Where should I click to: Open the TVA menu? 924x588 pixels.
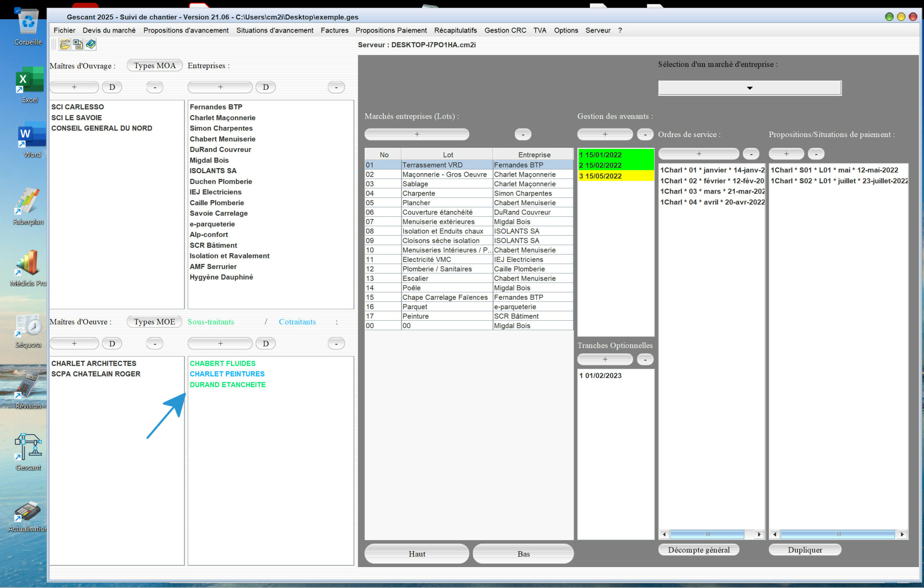(540, 30)
